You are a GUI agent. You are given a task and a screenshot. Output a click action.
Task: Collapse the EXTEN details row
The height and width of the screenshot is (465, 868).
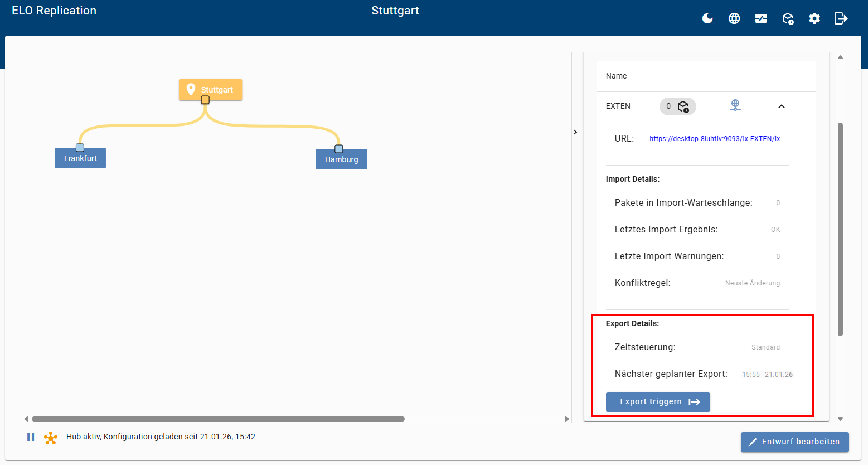coord(782,106)
